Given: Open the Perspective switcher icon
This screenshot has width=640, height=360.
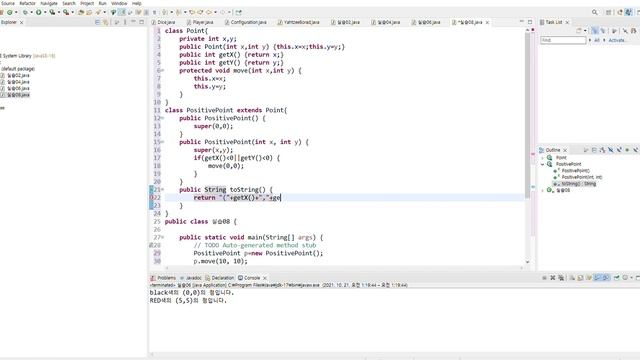Looking at the screenshot, I should point(609,13).
